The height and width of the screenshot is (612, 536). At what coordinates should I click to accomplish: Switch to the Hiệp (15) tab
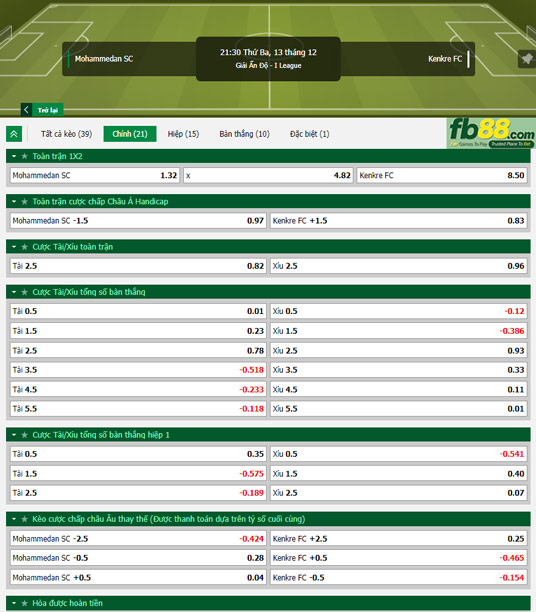(183, 134)
